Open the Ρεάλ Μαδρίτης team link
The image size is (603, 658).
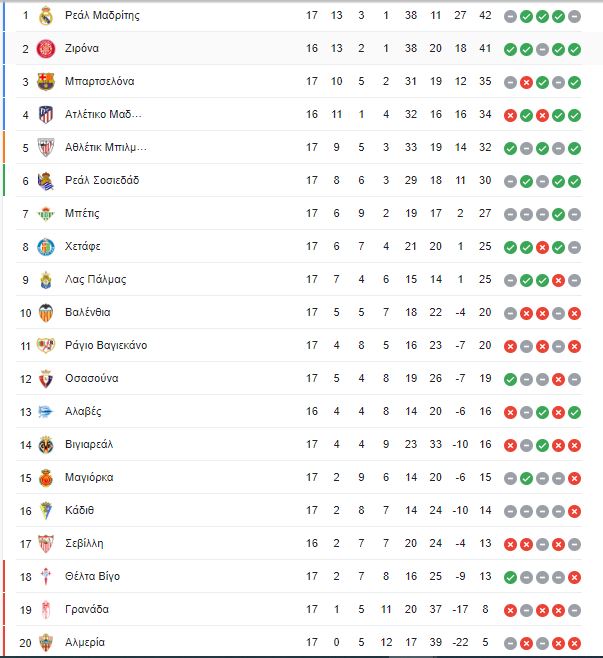102,16
